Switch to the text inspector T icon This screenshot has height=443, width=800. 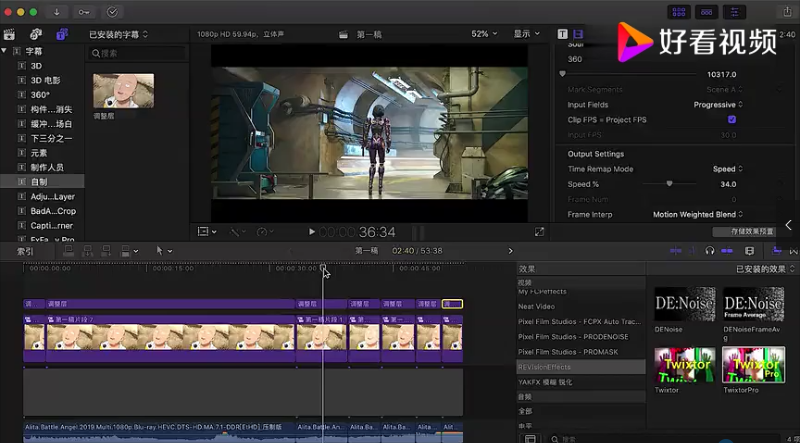(562, 34)
